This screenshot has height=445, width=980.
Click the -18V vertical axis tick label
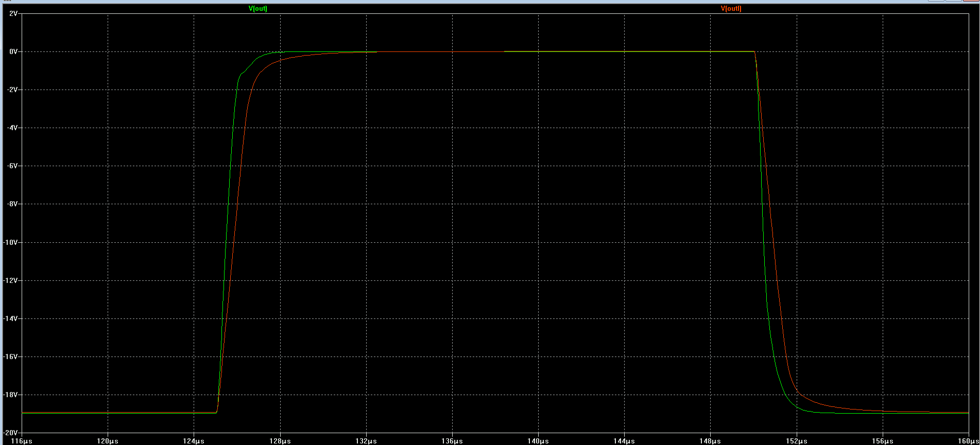[11, 395]
